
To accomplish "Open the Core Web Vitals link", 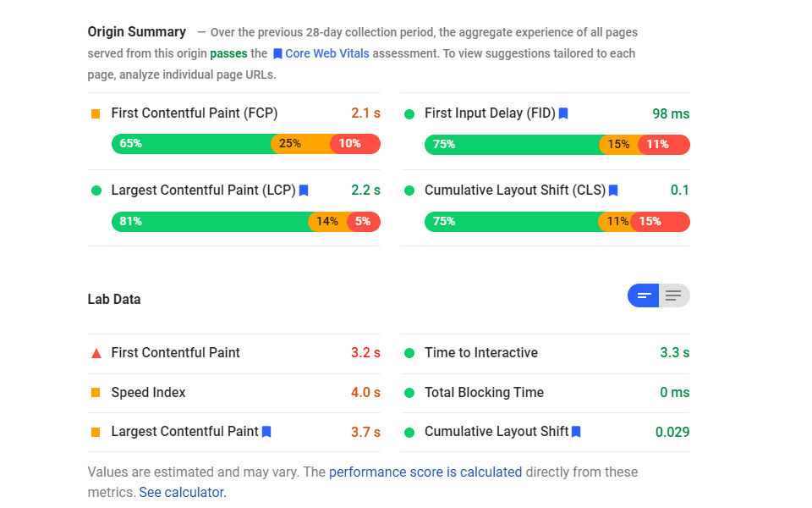I will [327, 53].
